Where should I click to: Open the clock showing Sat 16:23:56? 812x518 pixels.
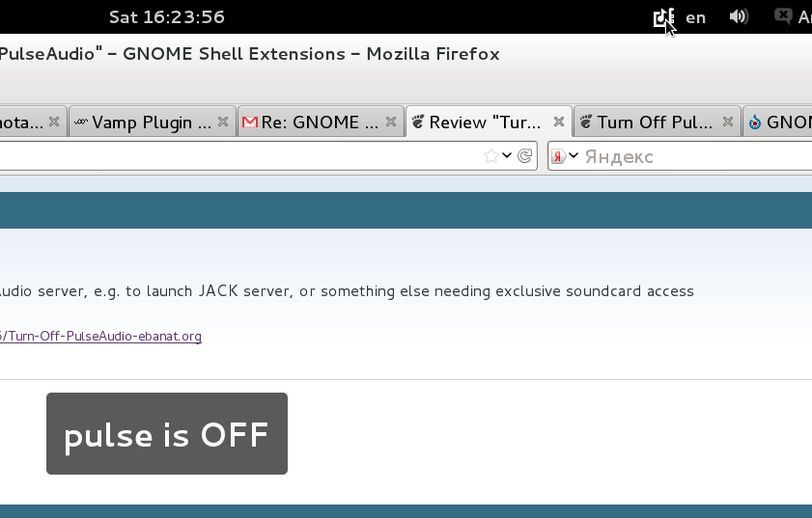(x=167, y=17)
